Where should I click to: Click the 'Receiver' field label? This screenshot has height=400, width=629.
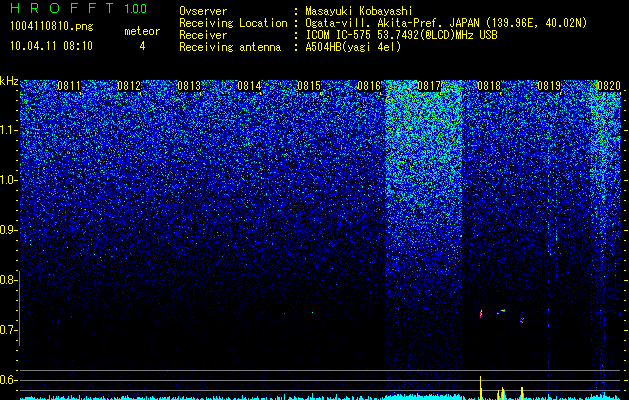point(203,35)
